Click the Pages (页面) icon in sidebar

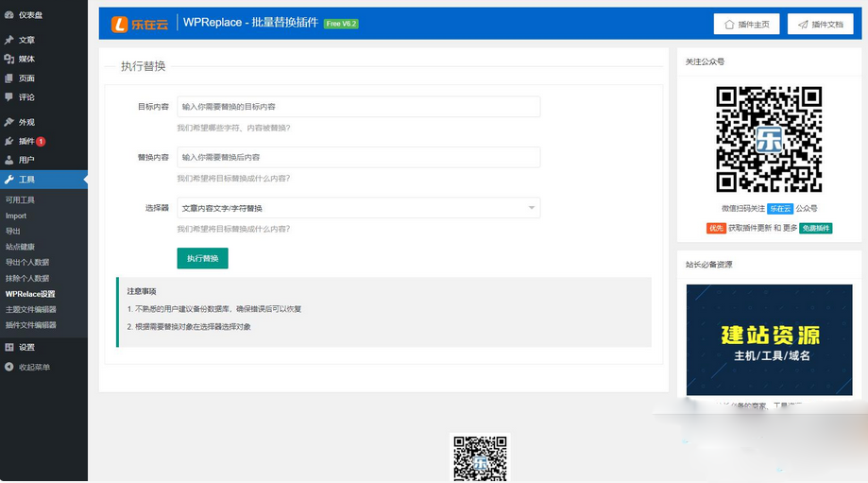[x=9, y=78]
